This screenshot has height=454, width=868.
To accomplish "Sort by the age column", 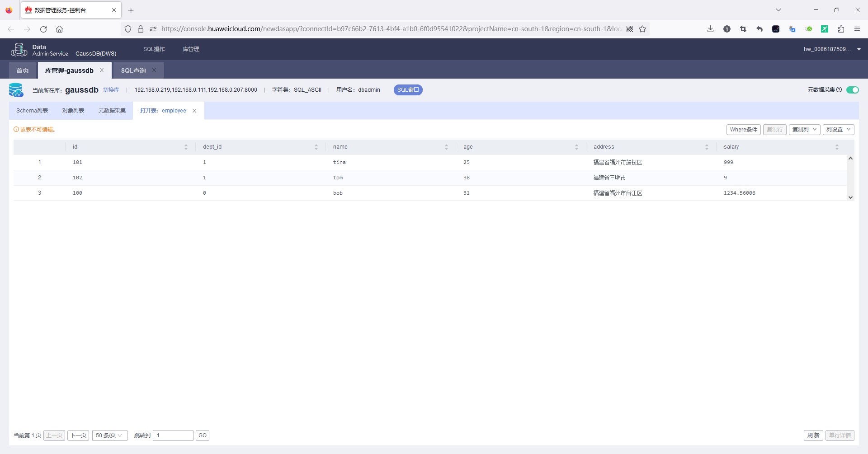I will point(576,147).
